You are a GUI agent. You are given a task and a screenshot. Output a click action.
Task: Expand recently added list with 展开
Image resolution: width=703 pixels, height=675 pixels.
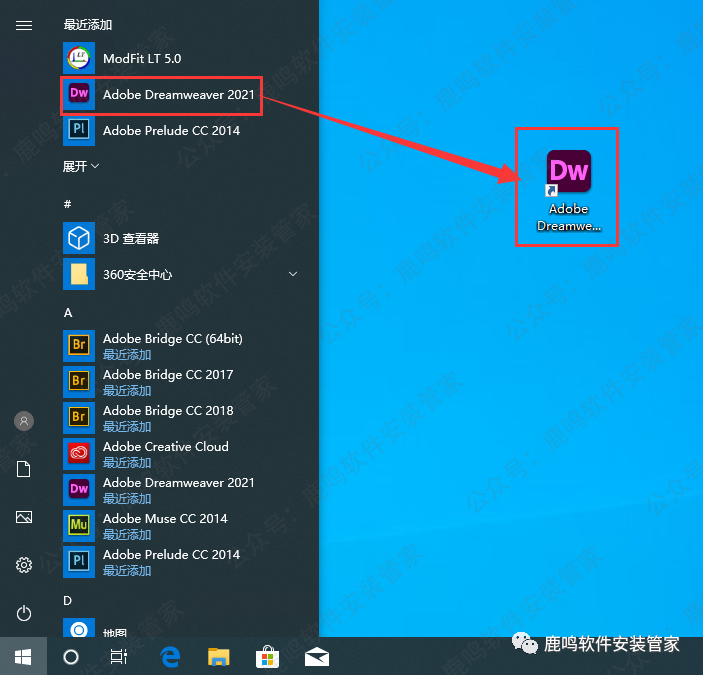click(81, 167)
